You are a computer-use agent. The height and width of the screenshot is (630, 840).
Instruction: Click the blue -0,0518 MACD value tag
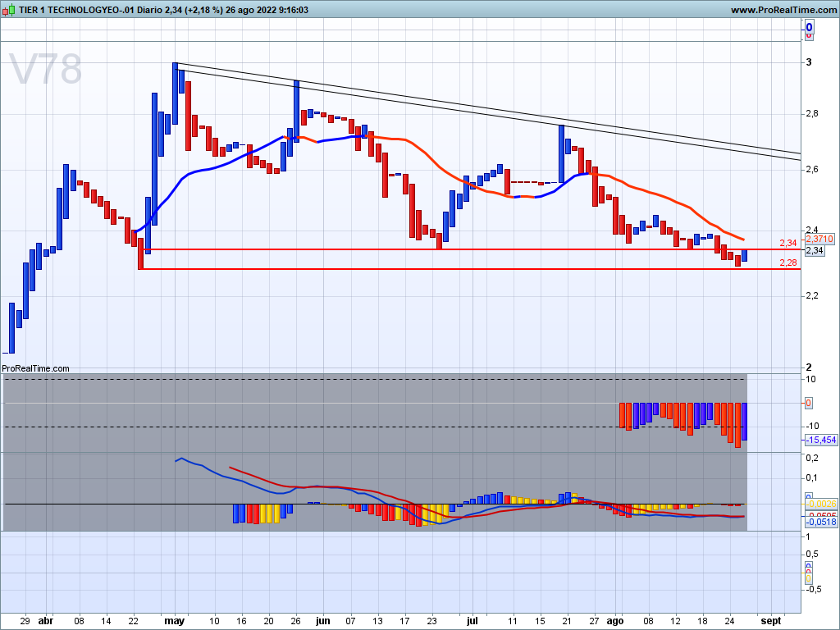[x=820, y=522]
